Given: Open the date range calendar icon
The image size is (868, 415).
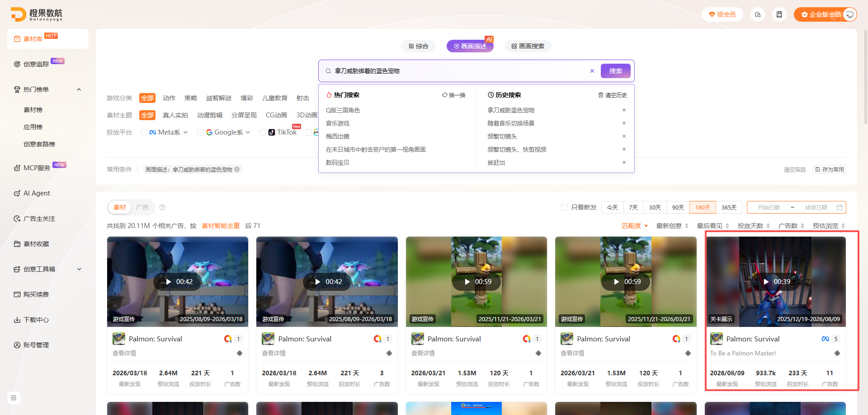Looking at the screenshot, I should point(840,207).
